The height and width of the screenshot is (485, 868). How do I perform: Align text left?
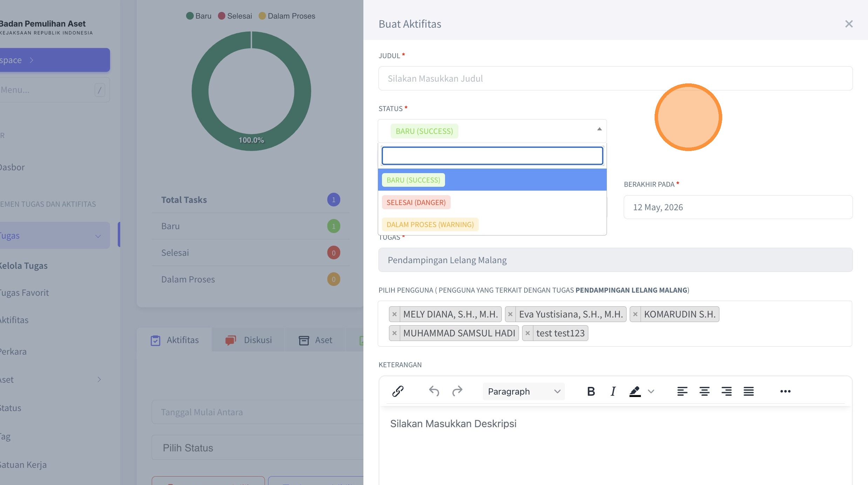point(682,391)
